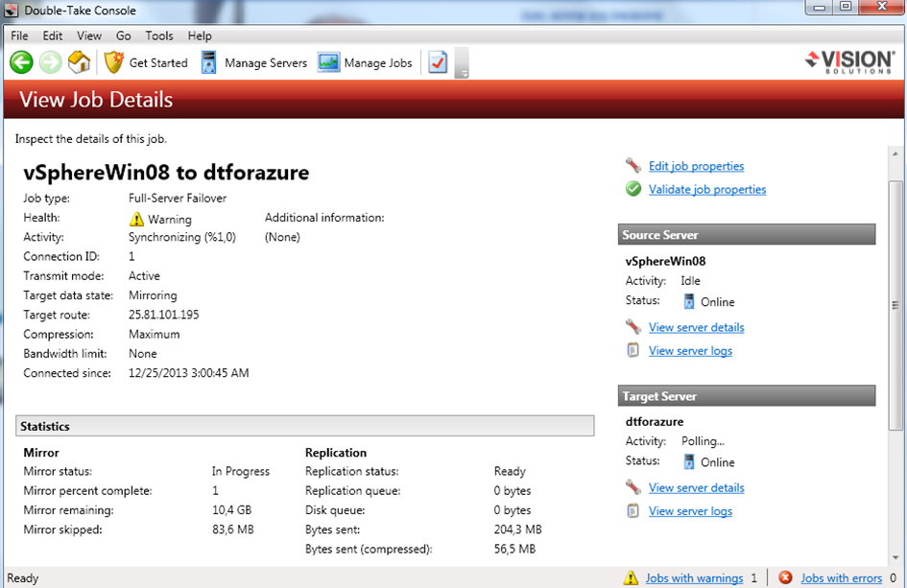Click the scrollbar up arrow
The width and height of the screenshot is (907, 588).
click(x=895, y=153)
